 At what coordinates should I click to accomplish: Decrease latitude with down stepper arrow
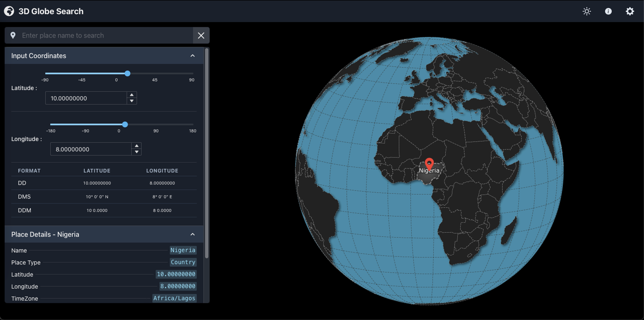coord(132,101)
